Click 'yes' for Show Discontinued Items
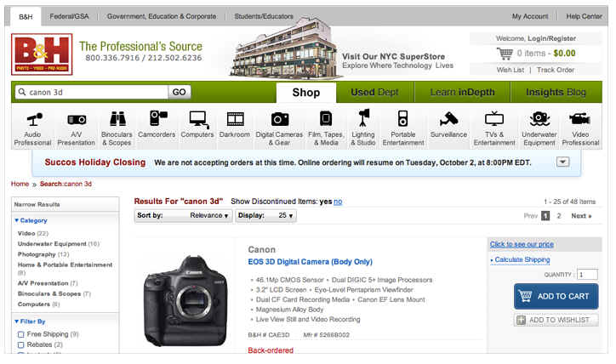 coord(326,202)
